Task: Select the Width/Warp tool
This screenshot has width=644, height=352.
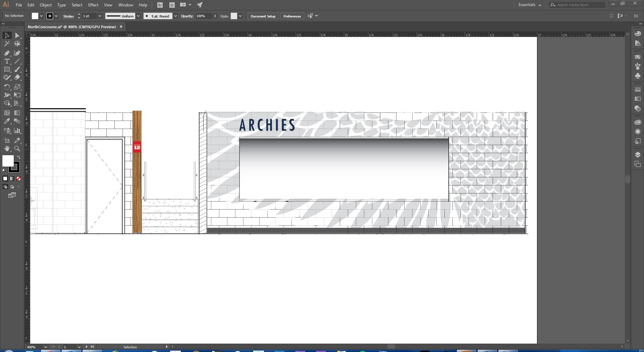Action: pyautogui.click(x=7, y=95)
